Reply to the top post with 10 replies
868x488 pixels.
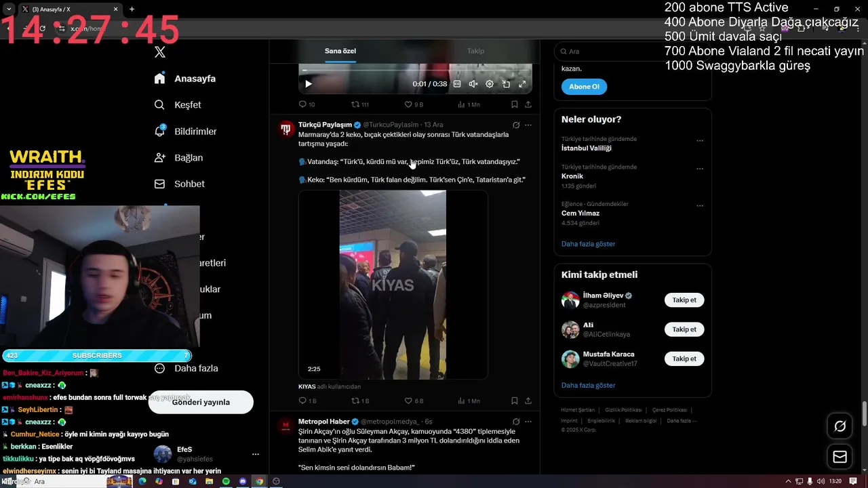[307, 104]
